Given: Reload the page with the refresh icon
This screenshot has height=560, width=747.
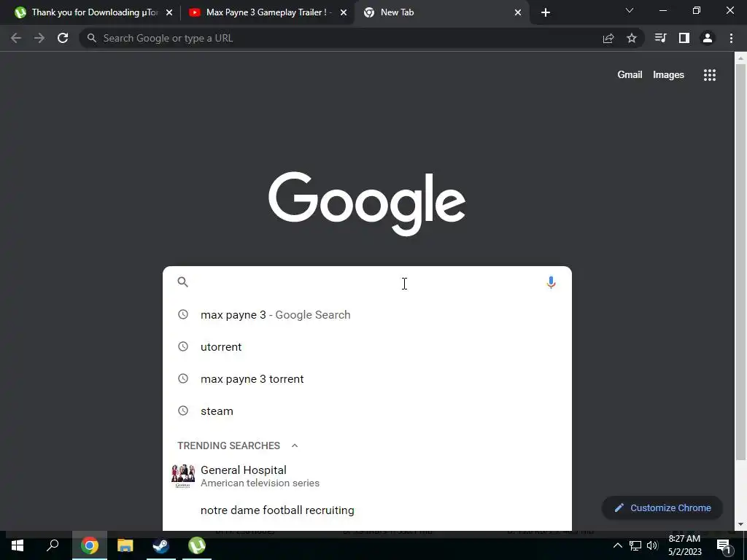Looking at the screenshot, I should pyautogui.click(x=63, y=38).
